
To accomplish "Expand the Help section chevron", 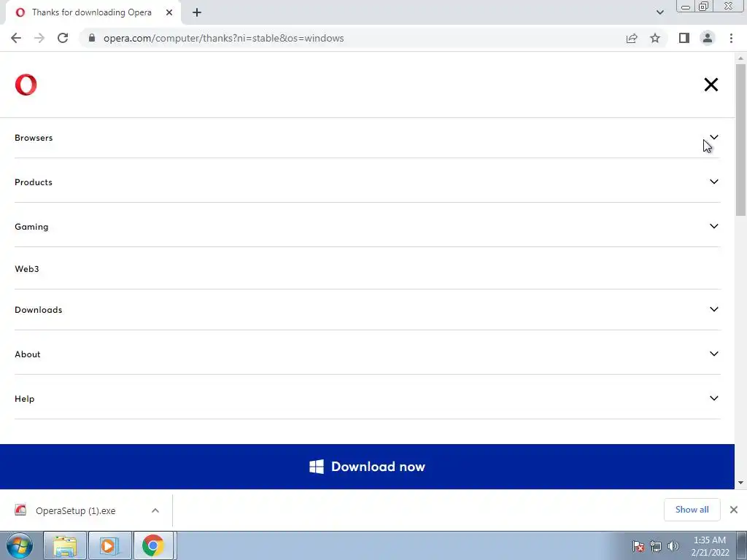I will (713, 398).
